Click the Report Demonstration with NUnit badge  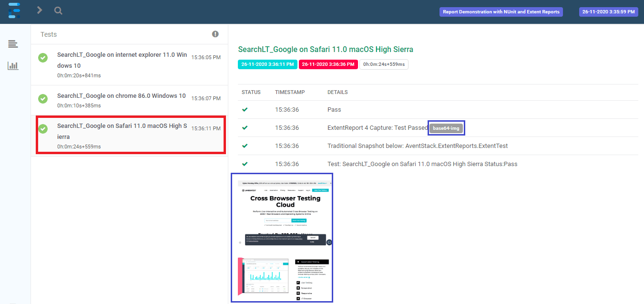501,12
